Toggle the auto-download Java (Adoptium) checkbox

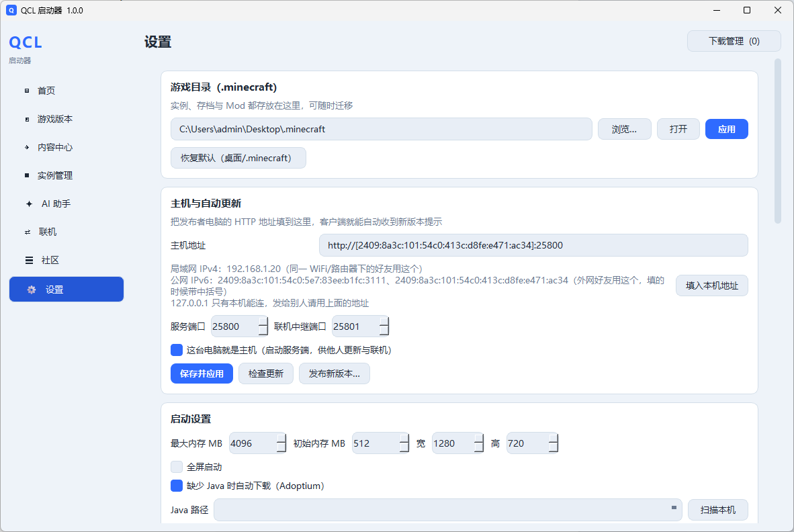click(177, 486)
